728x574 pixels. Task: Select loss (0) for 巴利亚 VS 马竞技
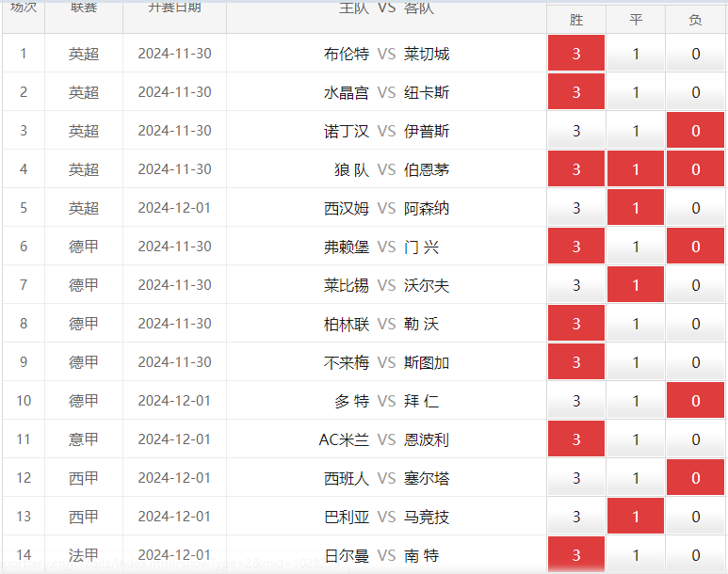coord(695,515)
